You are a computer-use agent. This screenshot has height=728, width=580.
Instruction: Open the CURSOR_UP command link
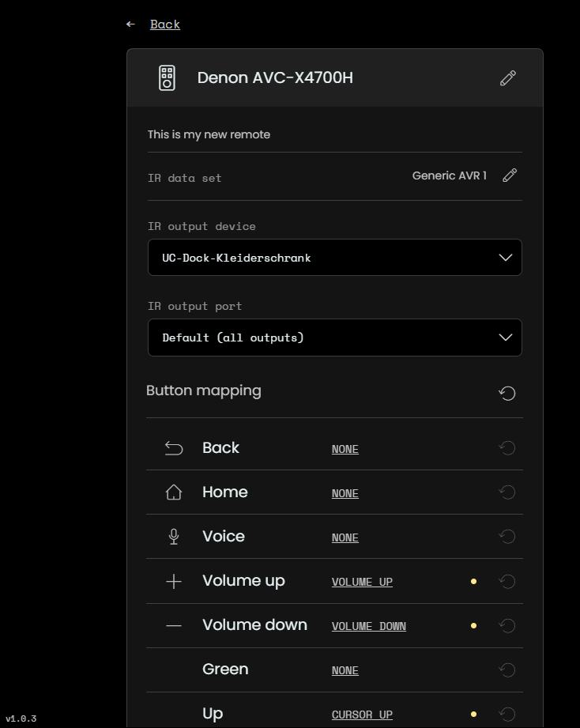point(362,715)
